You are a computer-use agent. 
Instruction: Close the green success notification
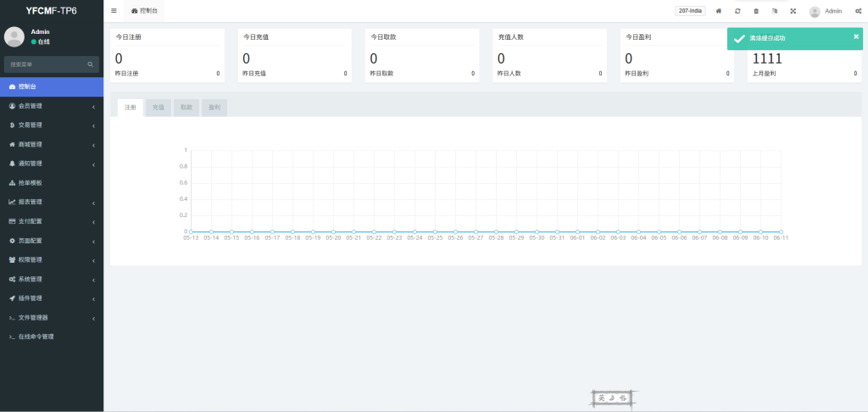coord(855,36)
